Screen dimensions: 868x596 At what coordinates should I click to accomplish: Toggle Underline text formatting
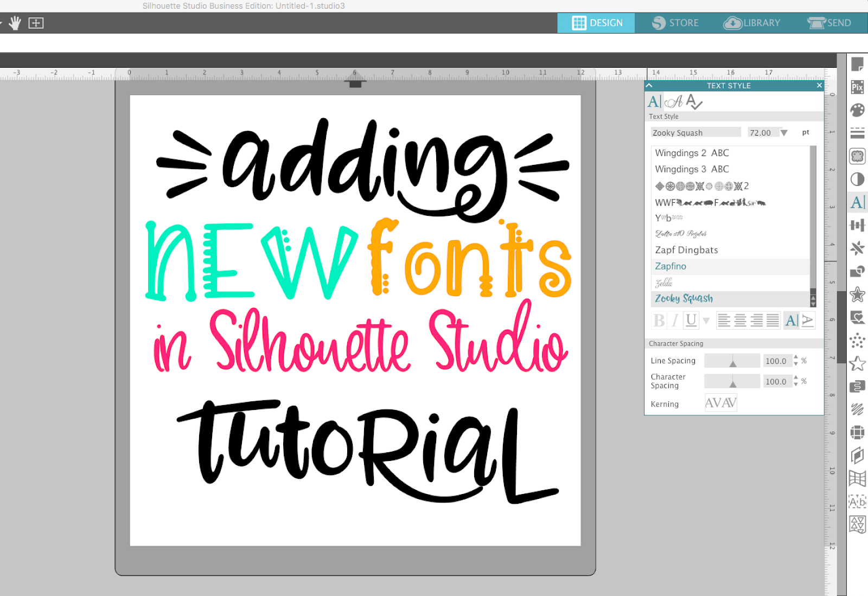691,321
